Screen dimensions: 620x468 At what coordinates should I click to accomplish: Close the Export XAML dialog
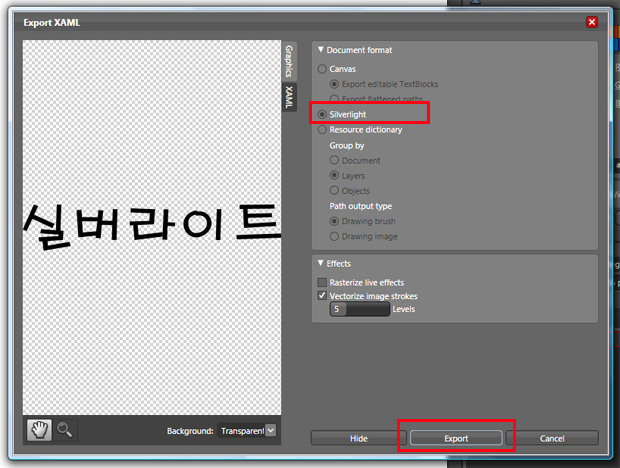pyautogui.click(x=592, y=22)
